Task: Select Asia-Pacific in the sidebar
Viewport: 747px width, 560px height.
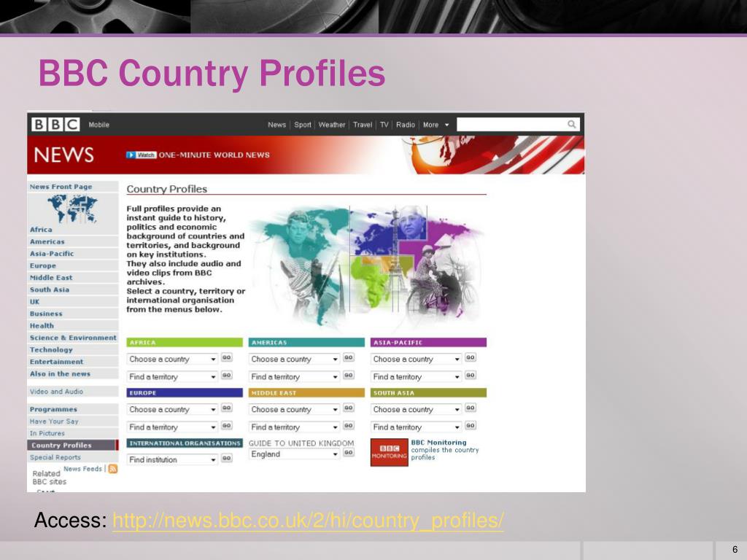Action: [73, 253]
